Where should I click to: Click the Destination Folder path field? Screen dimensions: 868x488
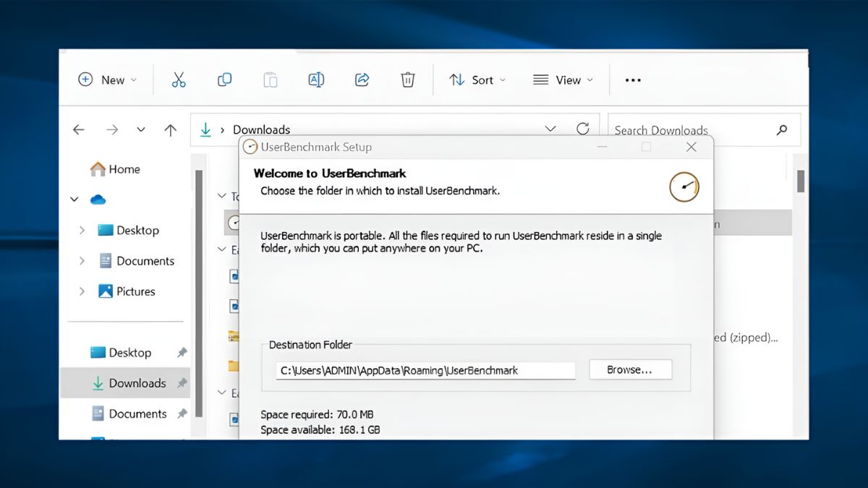tap(425, 370)
